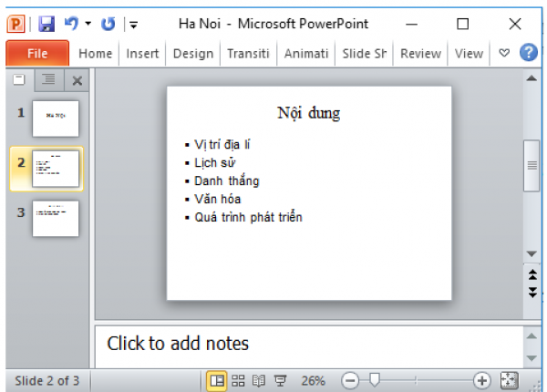547x392 pixels.
Task: Expand the ribbon with the chevron button
Action: (x=504, y=53)
